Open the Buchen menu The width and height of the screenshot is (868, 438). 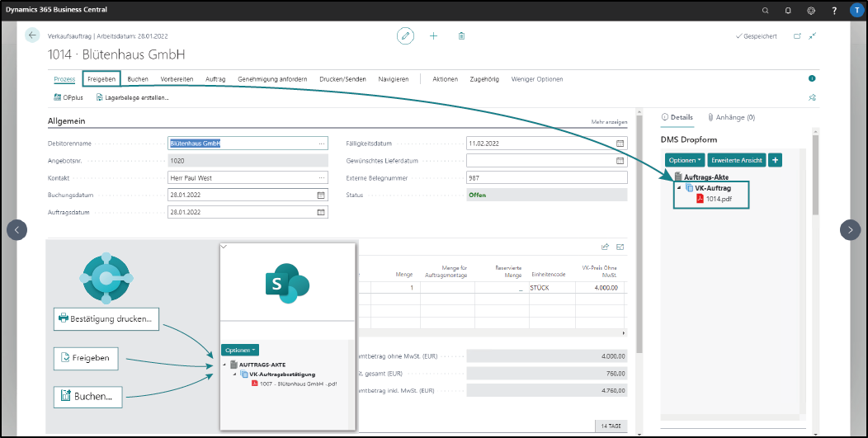[x=138, y=79]
